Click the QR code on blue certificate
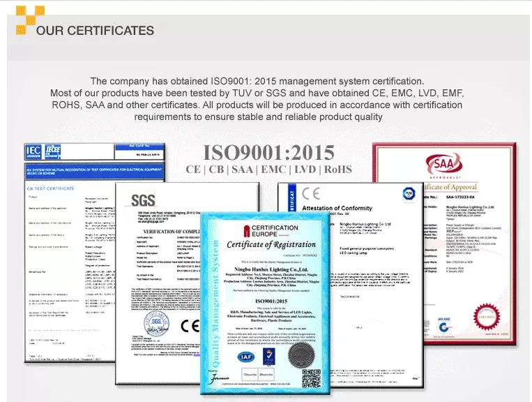 [311, 378]
